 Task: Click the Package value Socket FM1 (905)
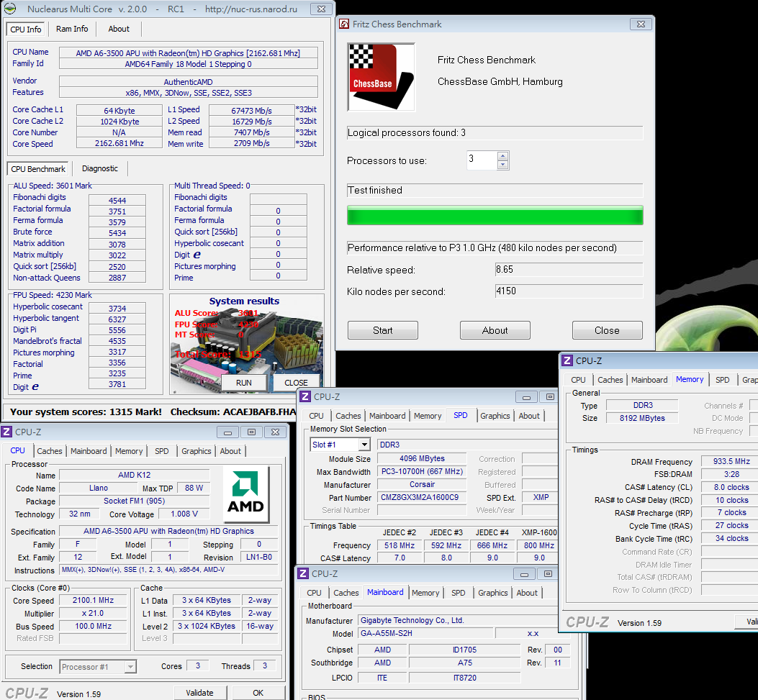pyautogui.click(x=135, y=501)
